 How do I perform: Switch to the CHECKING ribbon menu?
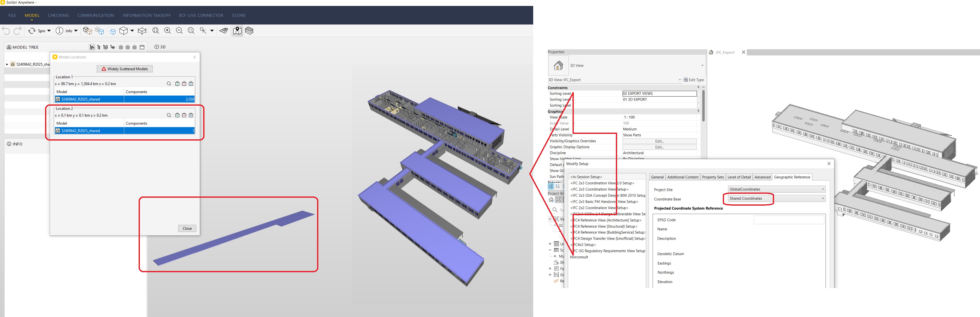pos(58,15)
